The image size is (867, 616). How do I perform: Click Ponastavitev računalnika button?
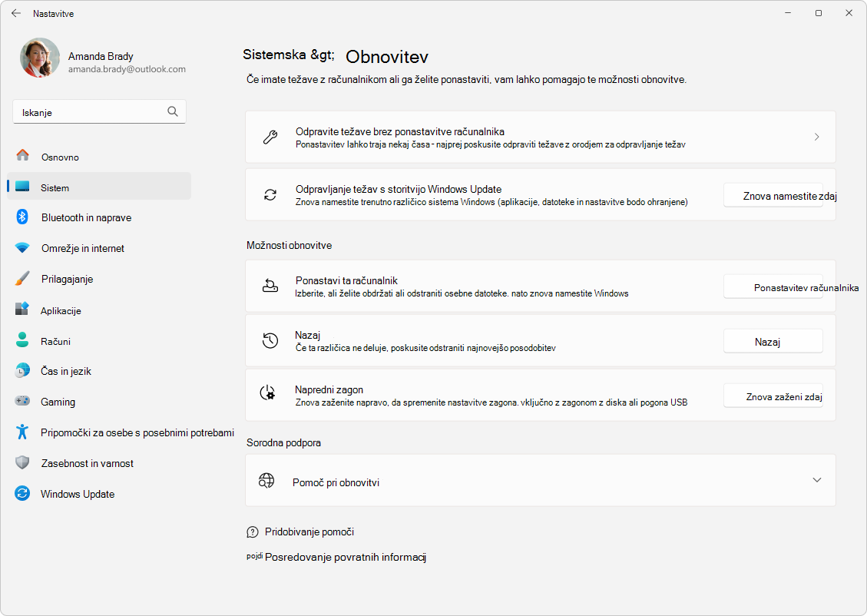coord(773,287)
